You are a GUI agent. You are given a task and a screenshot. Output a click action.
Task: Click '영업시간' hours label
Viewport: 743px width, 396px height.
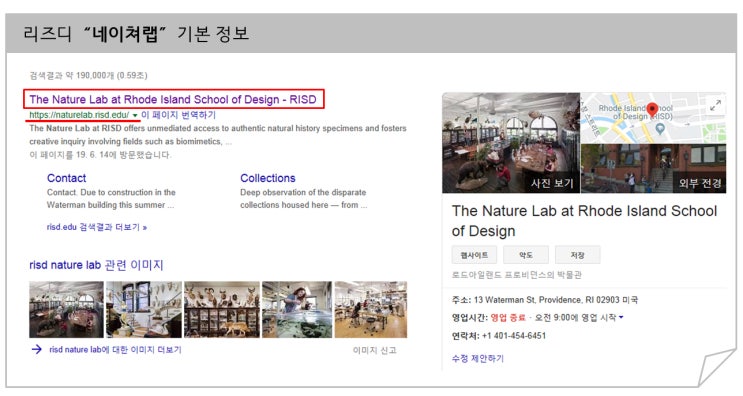pos(470,318)
